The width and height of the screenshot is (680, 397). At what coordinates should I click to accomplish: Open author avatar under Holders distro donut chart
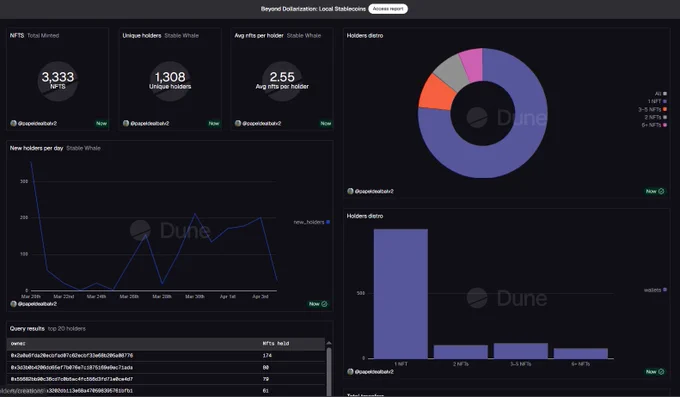350,191
